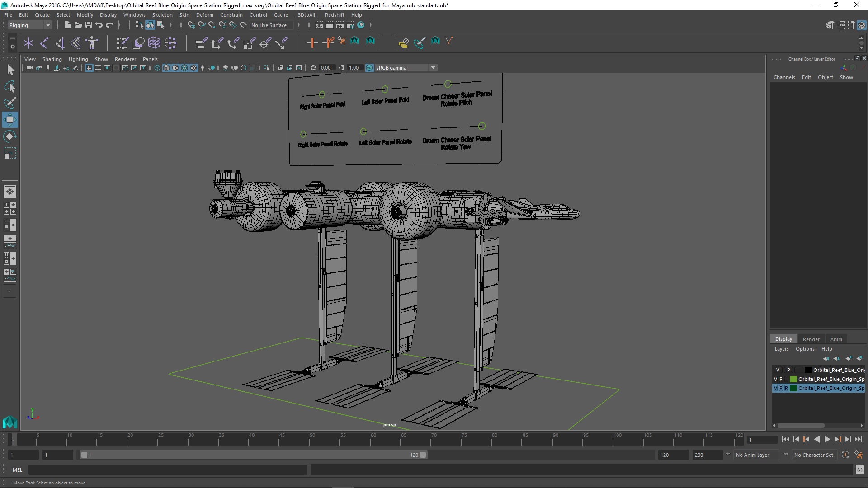The height and width of the screenshot is (488, 868).
Task: Open the Constrain menu
Action: pos(231,15)
